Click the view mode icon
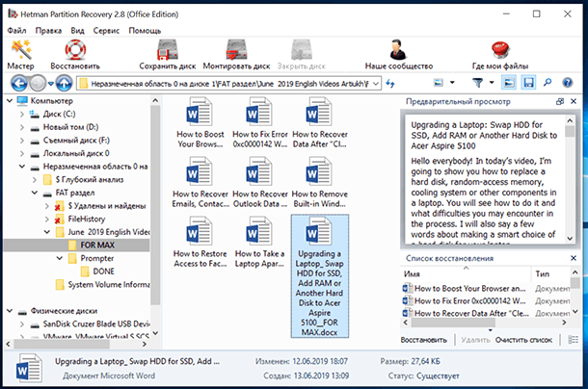Viewport: 588px width, 389px height. (439, 83)
